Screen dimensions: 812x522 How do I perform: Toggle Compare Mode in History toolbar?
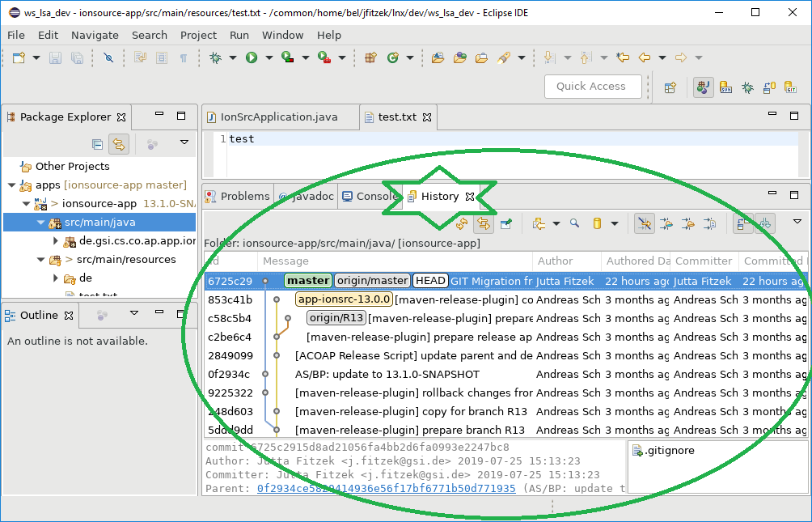[x=742, y=224]
